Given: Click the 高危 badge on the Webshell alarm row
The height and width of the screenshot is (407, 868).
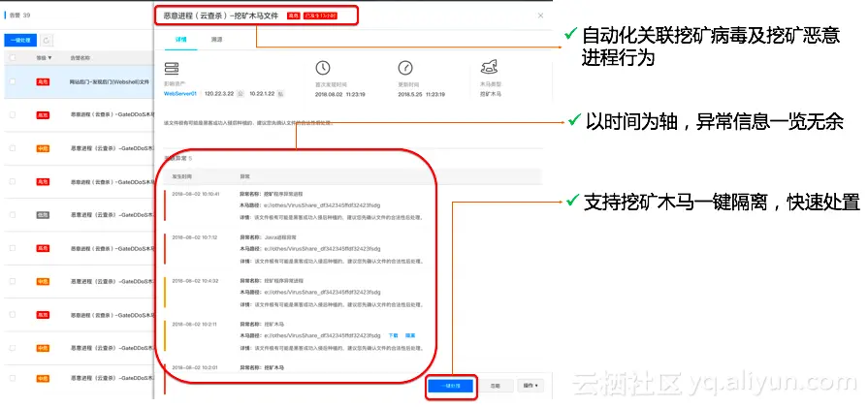Looking at the screenshot, I should coord(43,81).
